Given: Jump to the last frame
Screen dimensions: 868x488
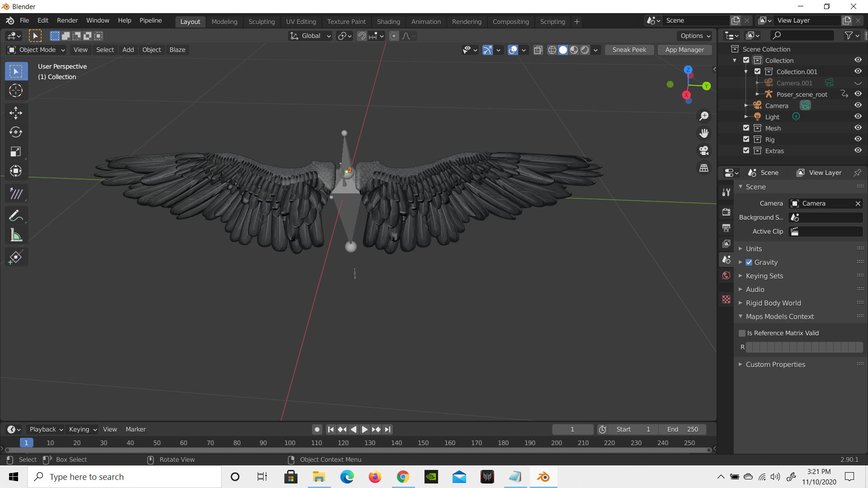Looking at the screenshot, I should coord(387,429).
